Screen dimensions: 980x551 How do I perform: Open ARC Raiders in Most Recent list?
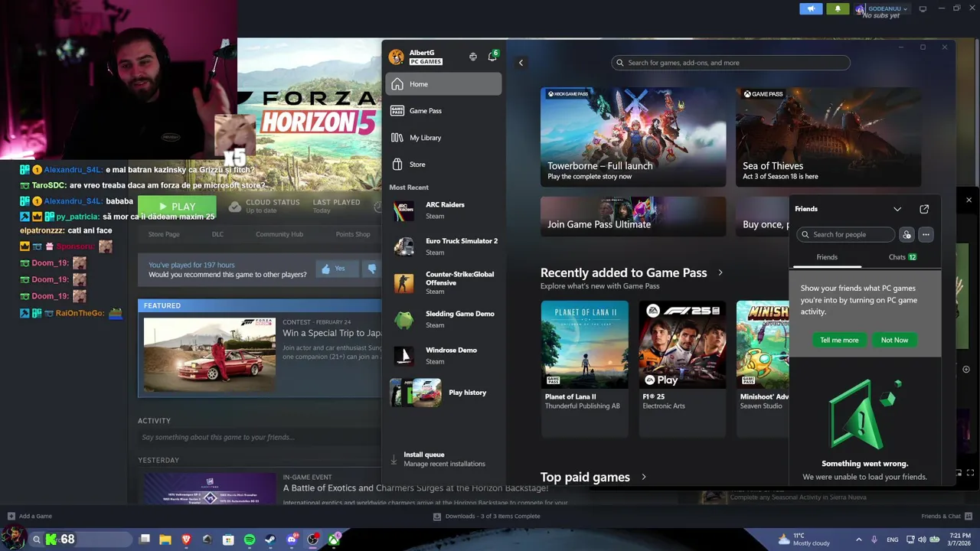444,210
